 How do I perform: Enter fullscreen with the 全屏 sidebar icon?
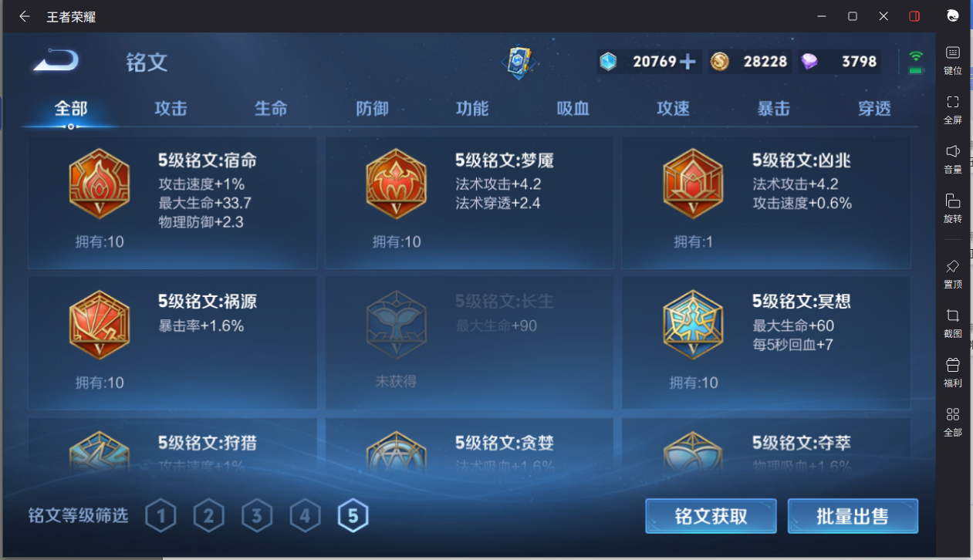point(953,110)
